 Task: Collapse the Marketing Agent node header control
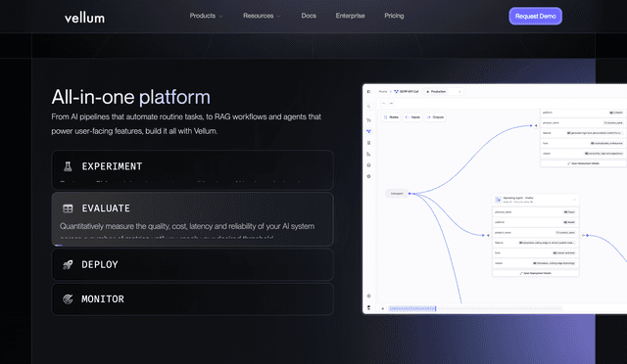574,200
